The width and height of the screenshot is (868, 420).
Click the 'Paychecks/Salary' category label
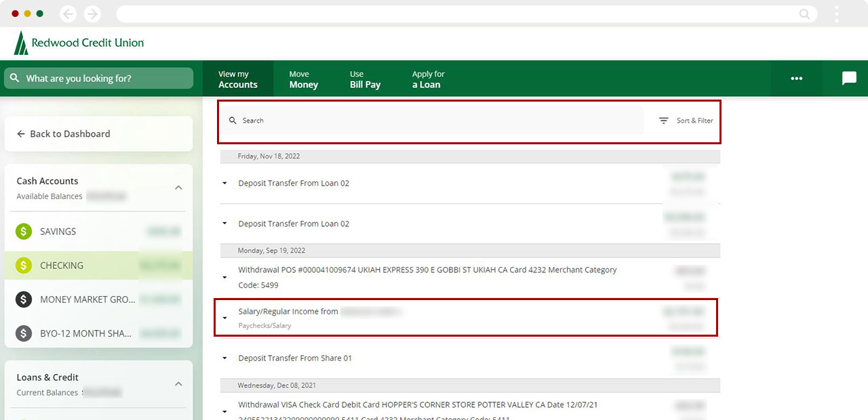click(264, 326)
